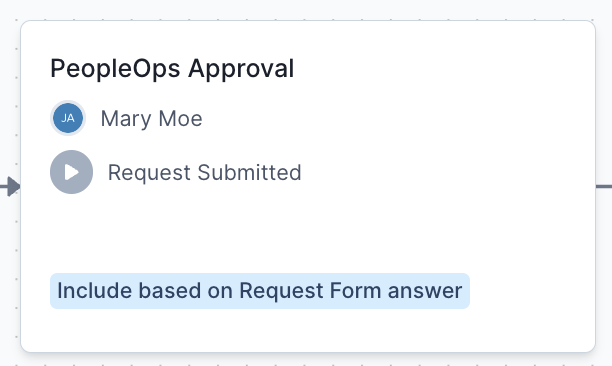612x366 pixels.
Task: Select the Request Submitted trigger label
Action: [x=205, y=172]
